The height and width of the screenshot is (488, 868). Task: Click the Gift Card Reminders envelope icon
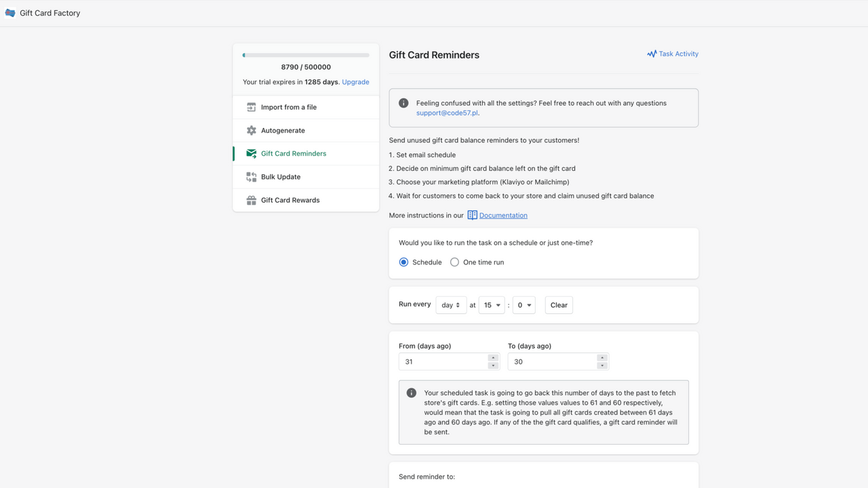point(252,154)
